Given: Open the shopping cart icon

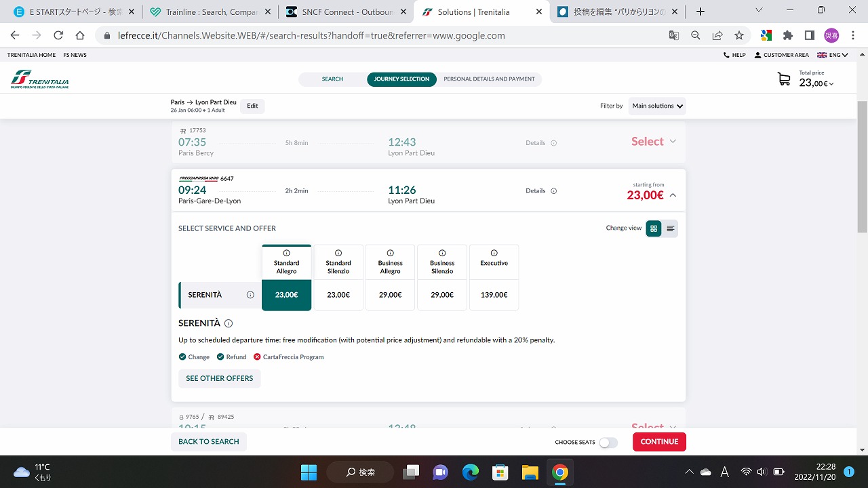Looking at the screenshot, I should [x=784, y=79].
